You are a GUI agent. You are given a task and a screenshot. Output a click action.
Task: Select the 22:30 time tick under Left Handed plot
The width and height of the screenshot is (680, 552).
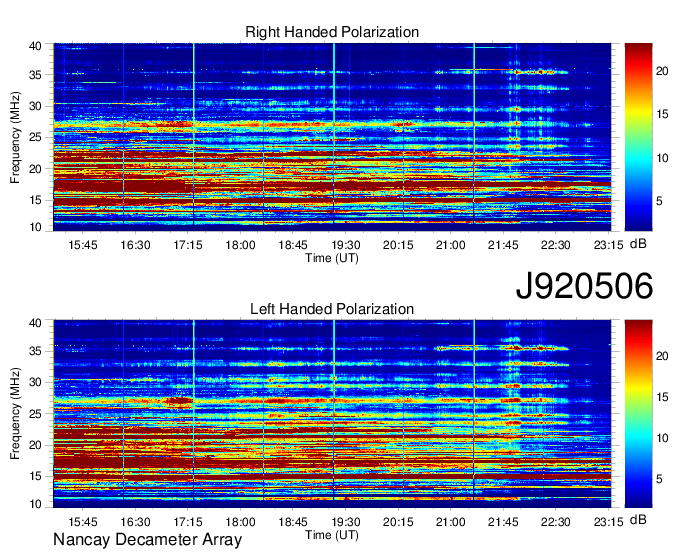point(556,522)
